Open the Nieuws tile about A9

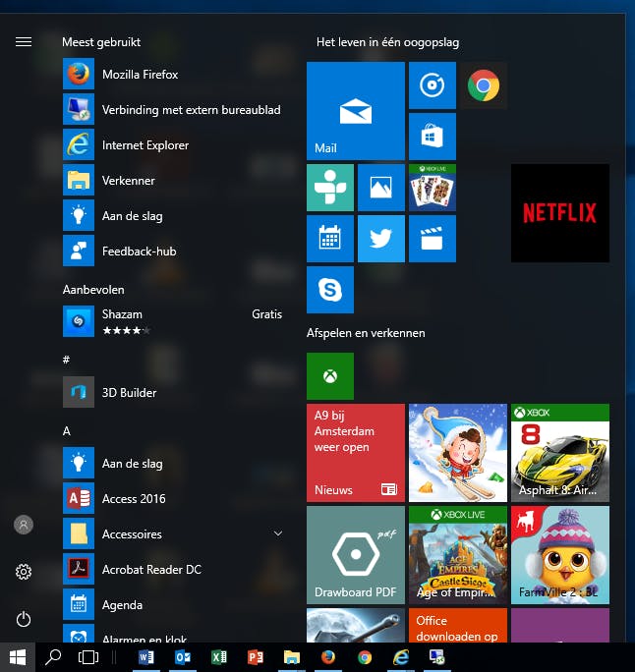coord(356,453)
